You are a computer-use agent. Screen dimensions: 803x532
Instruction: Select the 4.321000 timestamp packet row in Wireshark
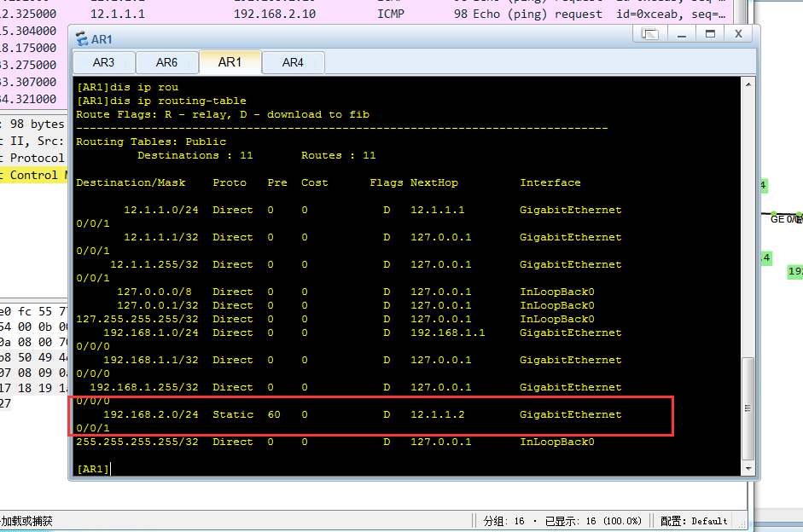(x=34, y=99)
